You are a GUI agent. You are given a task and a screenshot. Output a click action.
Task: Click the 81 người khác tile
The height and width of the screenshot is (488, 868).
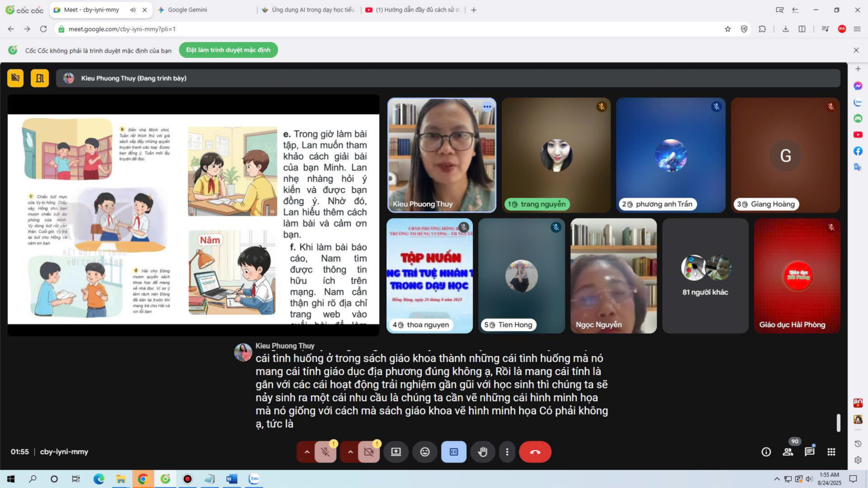pyautogui.click(x=705, y=276)
